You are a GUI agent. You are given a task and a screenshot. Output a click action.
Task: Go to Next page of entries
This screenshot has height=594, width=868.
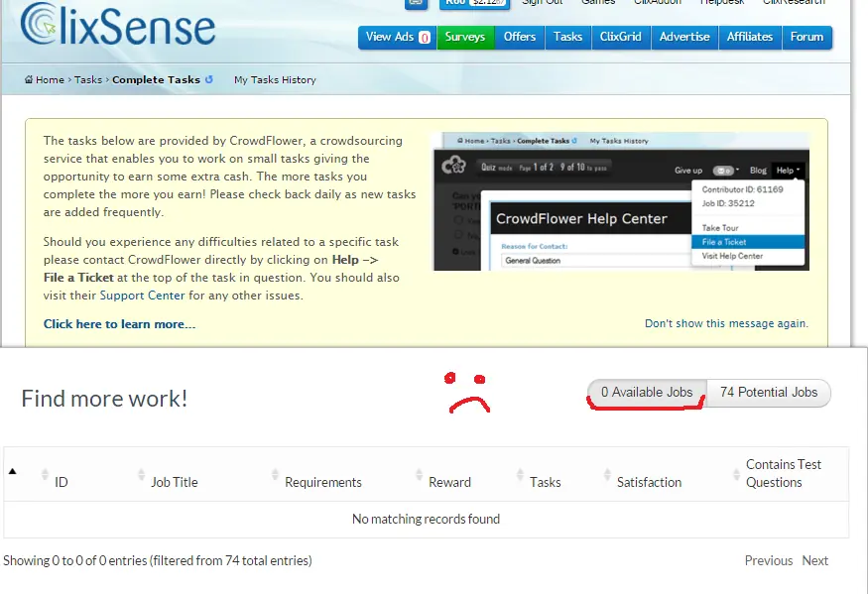[x=814, y=560]
